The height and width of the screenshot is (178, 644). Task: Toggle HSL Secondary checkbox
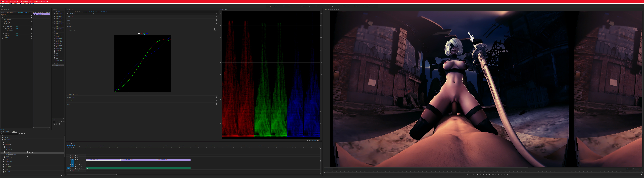pyautogui.click(x=216, y=101)
